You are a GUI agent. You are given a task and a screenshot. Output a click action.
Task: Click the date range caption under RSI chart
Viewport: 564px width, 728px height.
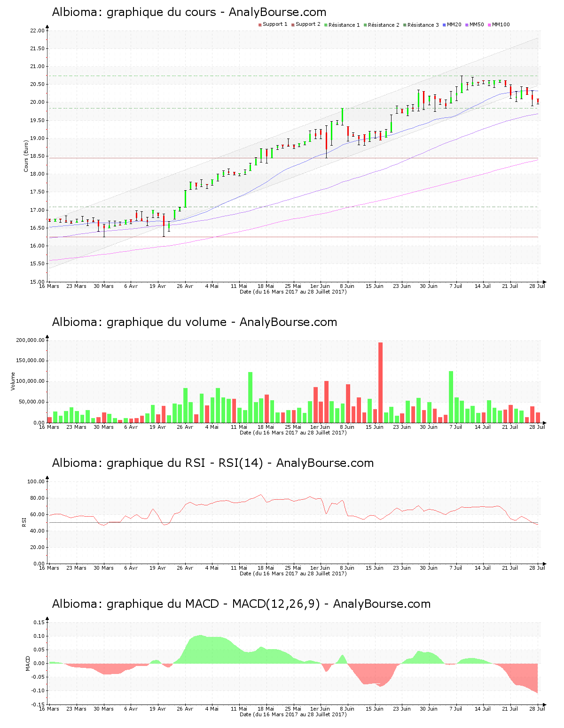pyautogui.click(x=293, y=573)
